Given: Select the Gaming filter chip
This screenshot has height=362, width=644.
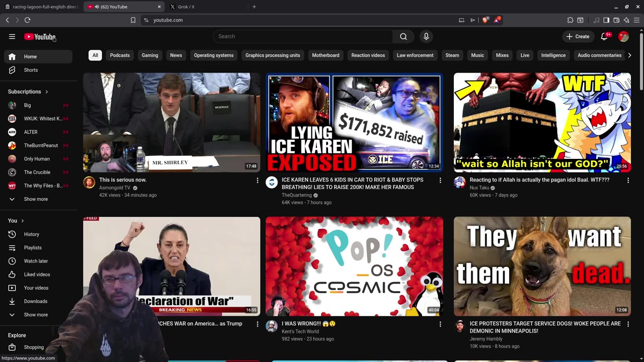Looking at the screenshot, I should point(150,55).
